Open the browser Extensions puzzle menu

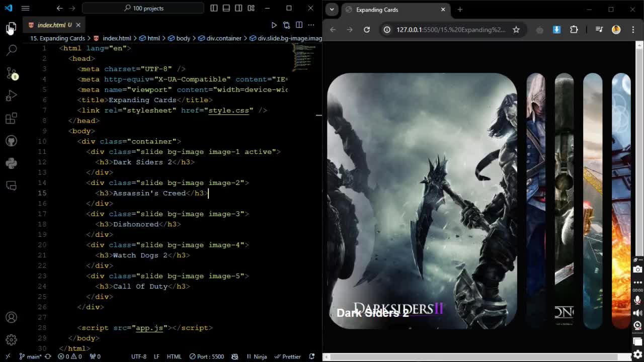tap(574, 30)
